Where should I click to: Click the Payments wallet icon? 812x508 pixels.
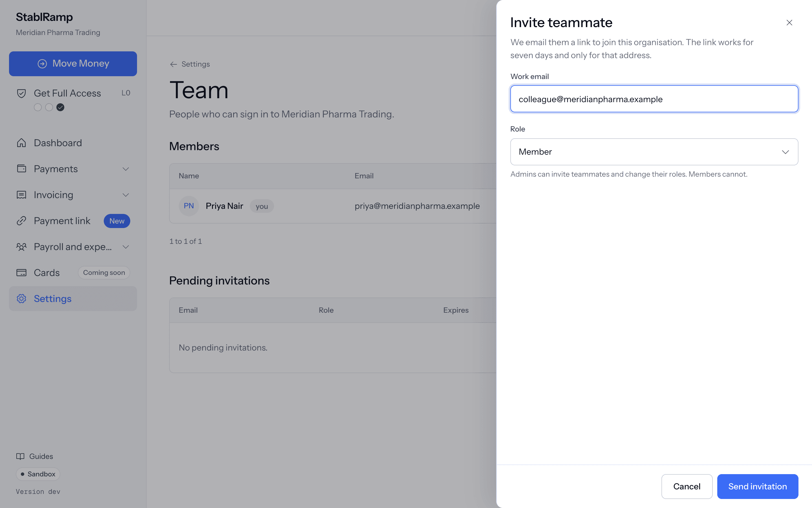click(x=21, y=169)
